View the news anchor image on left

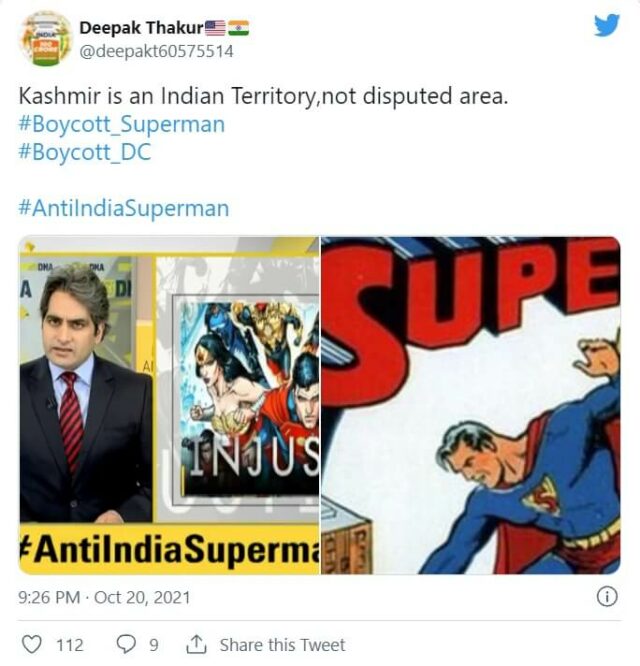(169, 405)
